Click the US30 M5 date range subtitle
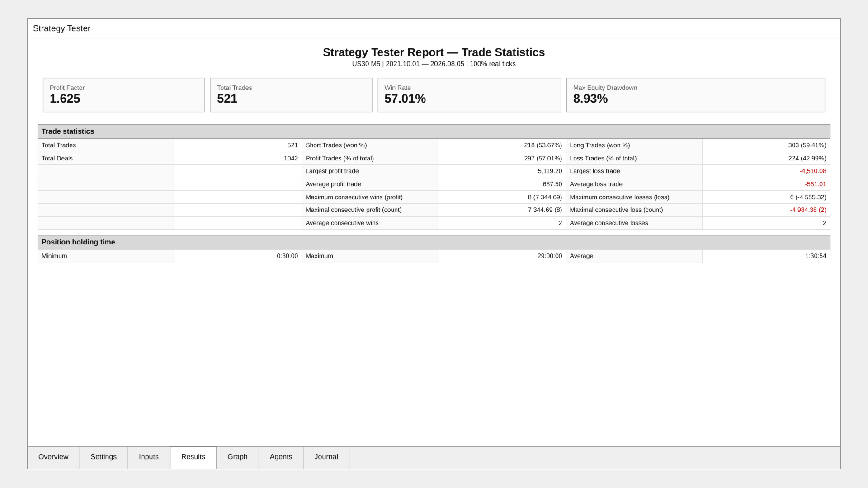The height and width of the screenshot is (488, 868). click(x=434, y=64)
